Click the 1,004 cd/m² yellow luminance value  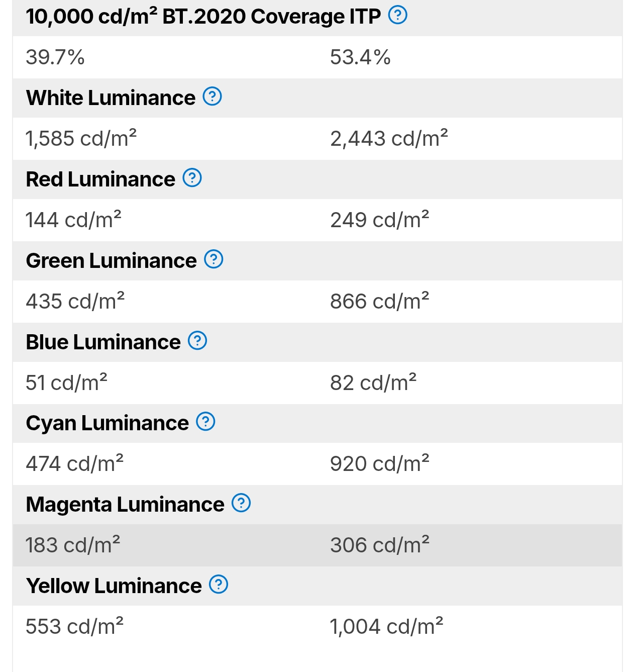(386, 626)
